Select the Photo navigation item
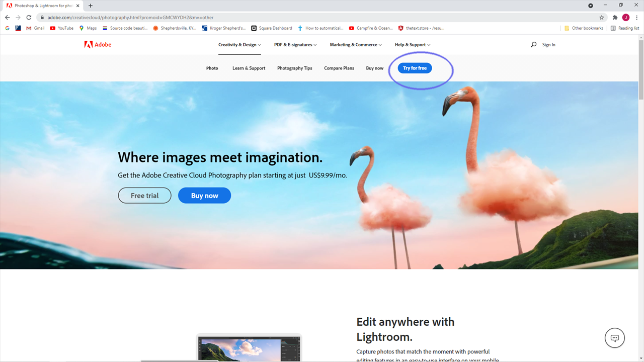This screenshot has height=362, width=644. (x=212, y=68)
